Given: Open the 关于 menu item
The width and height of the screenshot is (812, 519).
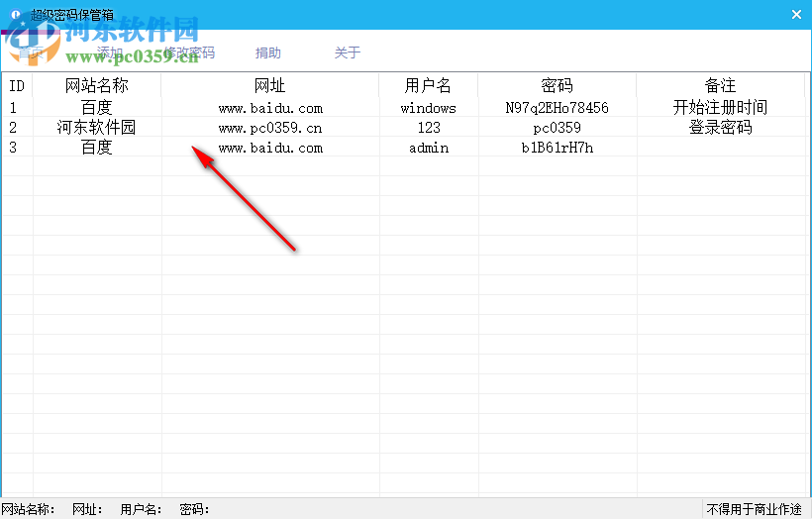Looking at the screenshot, I should (x=348, y=52).
